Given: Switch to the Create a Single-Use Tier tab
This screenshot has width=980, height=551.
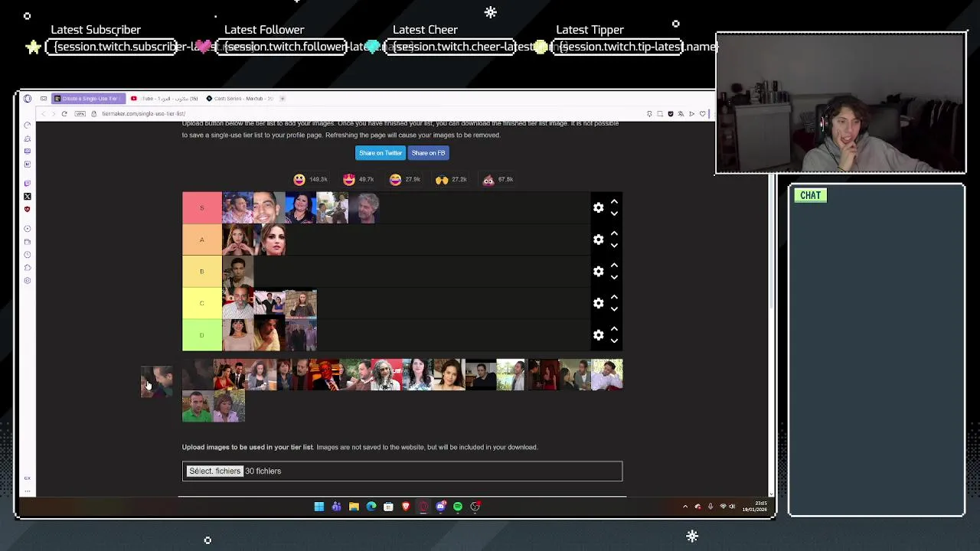Looking at the screenshot, I should click(x=88, y=98).
